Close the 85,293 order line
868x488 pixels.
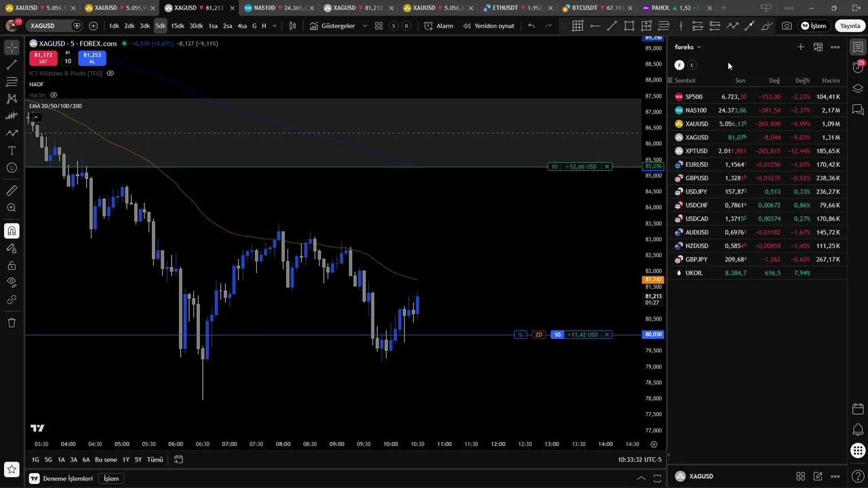coord(607,167)
